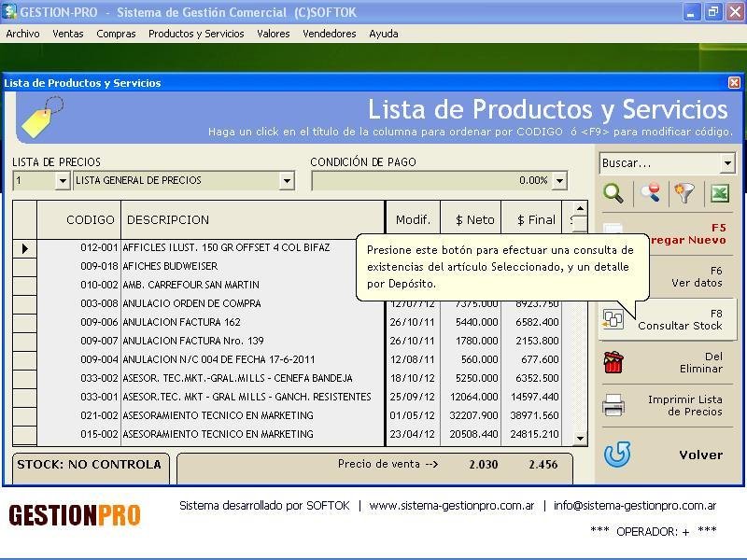Open the Ventas menu
The image size is (747, 560).
coord(68,34)
